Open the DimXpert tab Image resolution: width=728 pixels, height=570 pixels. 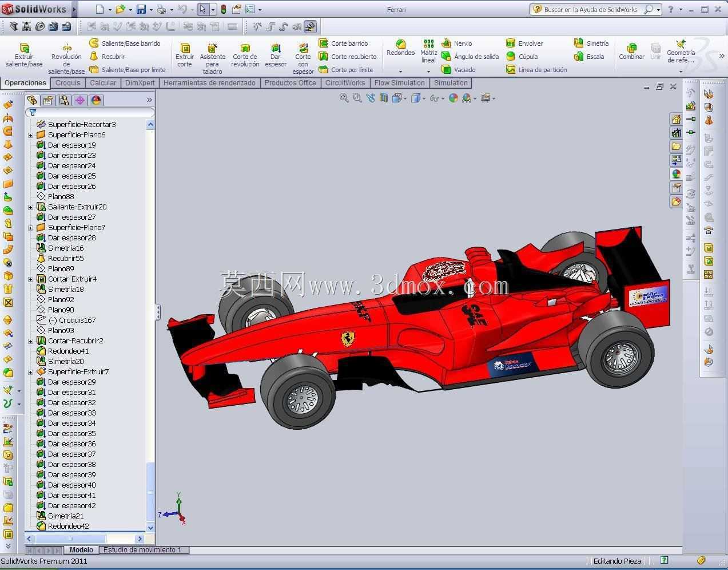[140, 83]
